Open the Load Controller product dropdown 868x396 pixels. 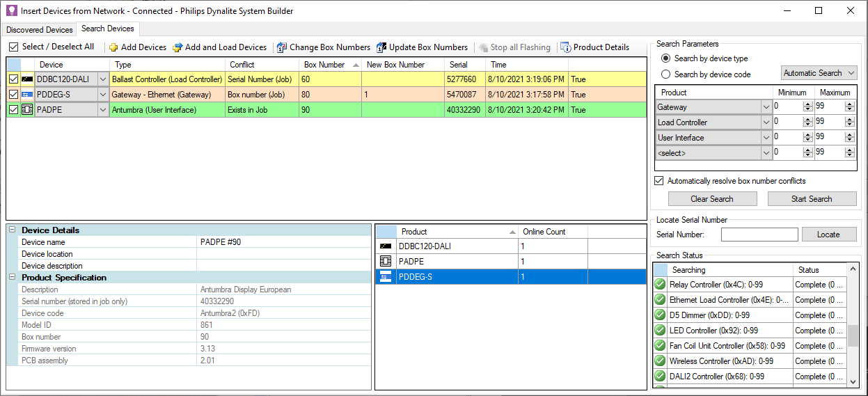point(766,122)
